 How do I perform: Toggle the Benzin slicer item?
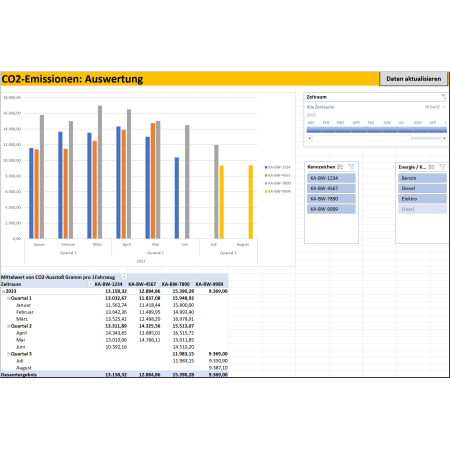pyautogui.click(x=422, y=178)
